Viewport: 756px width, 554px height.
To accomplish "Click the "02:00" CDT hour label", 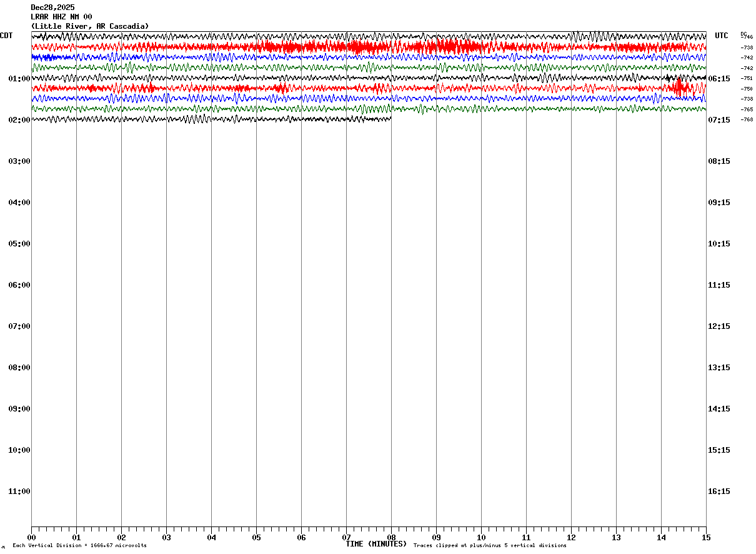I will (x=19, y=120).
